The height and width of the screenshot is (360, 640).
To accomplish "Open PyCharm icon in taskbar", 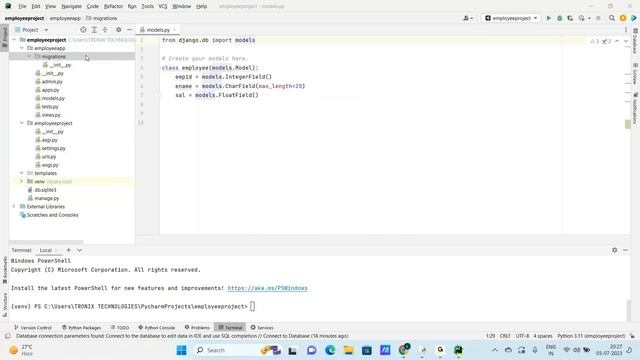I will point(458,350).
